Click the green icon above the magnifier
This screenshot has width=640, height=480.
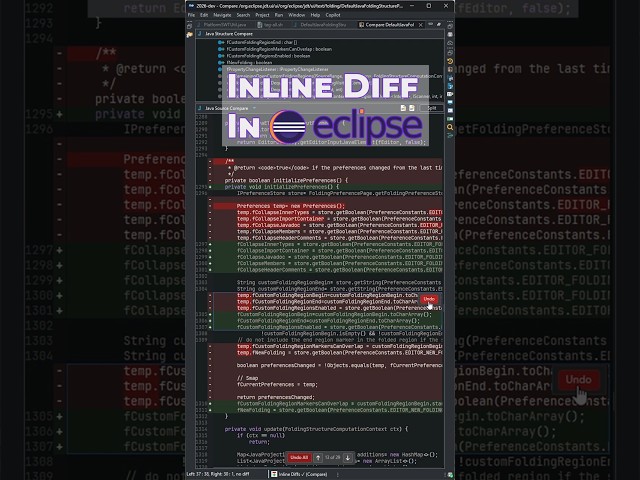[x=450, y=119]
